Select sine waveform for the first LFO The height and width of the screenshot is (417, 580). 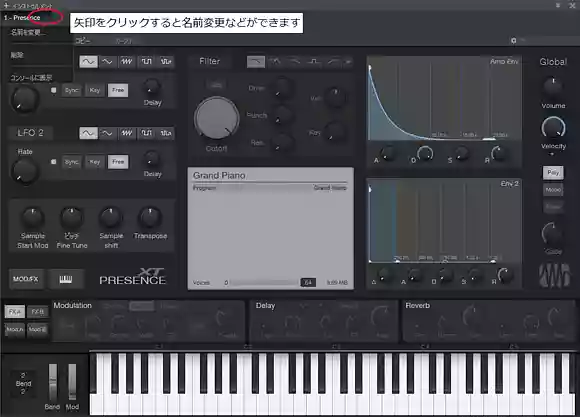pyautogui.click(x=88, y=61)
